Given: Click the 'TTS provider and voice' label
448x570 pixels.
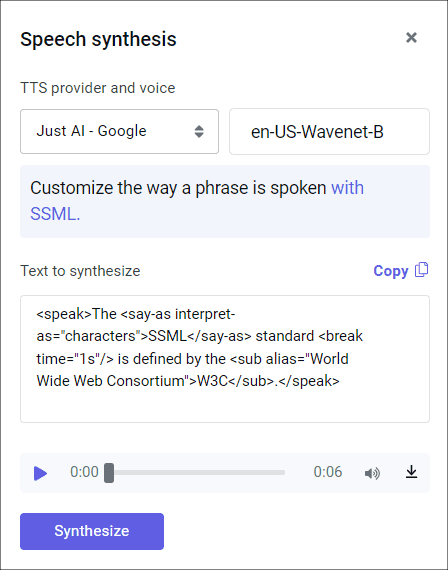Looking at the screenshot, I should point(97,88).
